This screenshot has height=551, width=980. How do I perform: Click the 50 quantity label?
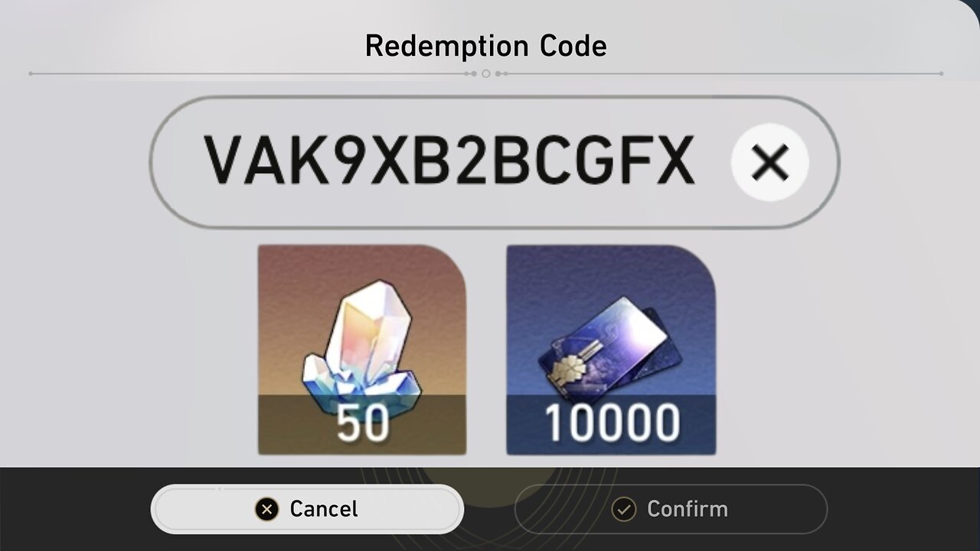click(x=362, y=423)
